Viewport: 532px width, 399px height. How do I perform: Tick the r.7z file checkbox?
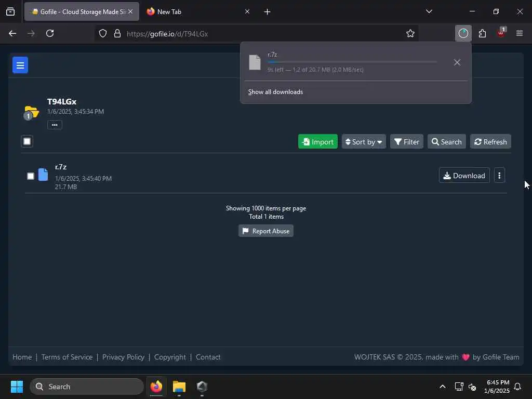(x=31, y=176)
